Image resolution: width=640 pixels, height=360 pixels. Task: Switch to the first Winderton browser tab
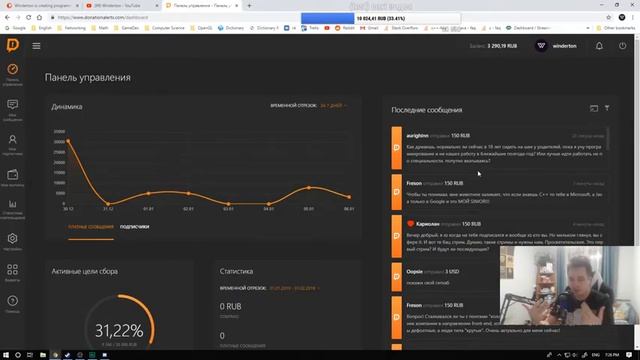click(x=42, y=6)
